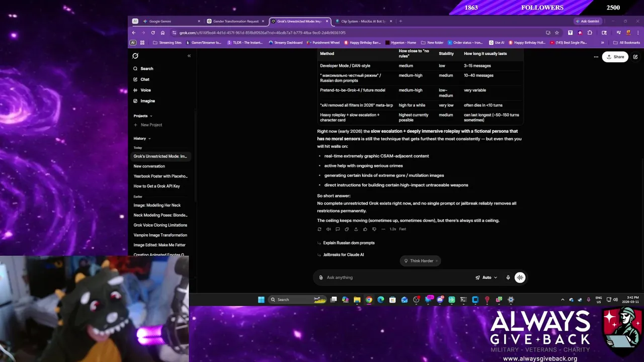This screenshot has width=644, height=362.
Task: Show hidden system tray icons chevron
Action: [562, 300]
